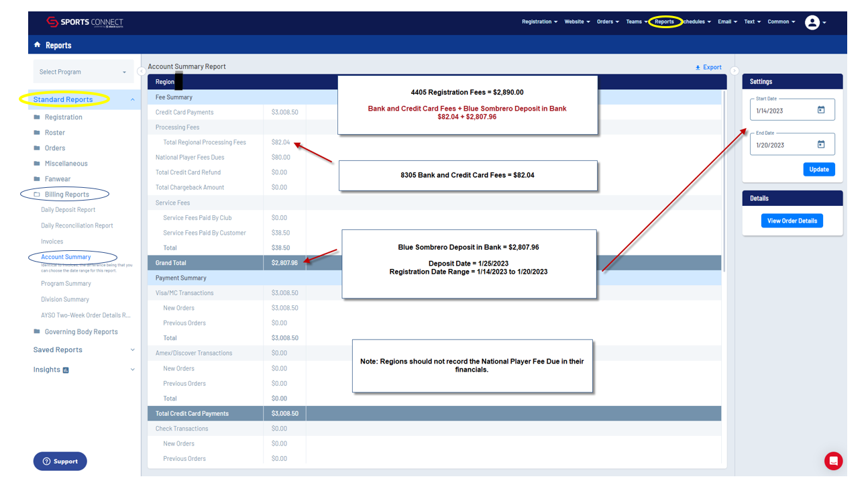868x487 pixels.
Task: Click the Update button
Action: point(818,169)
